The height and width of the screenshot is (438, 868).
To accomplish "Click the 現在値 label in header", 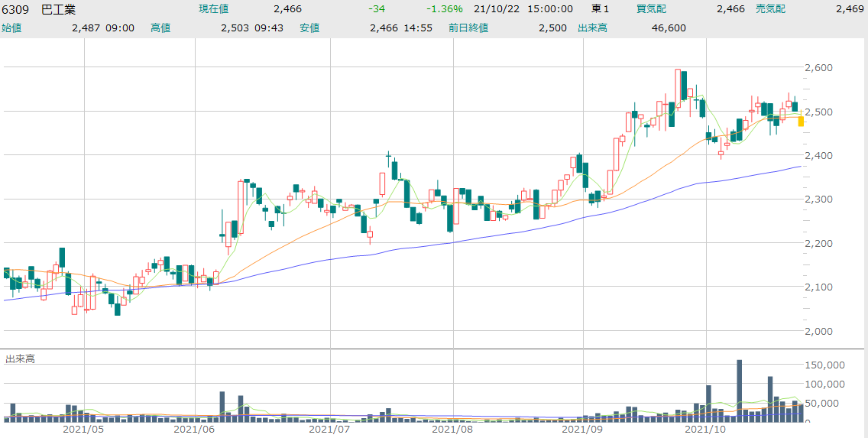I will [213, 9].
